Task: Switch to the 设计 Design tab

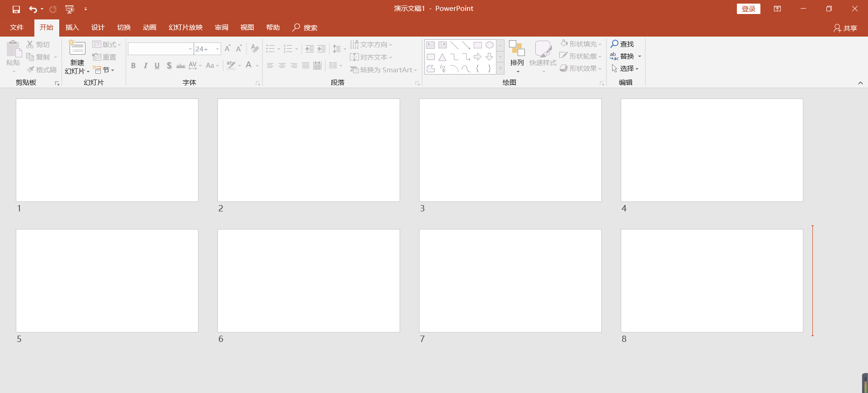Action: point(98,28)
